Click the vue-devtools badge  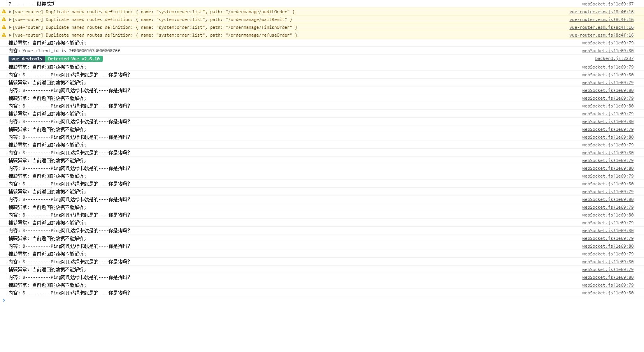pos(27,59)
